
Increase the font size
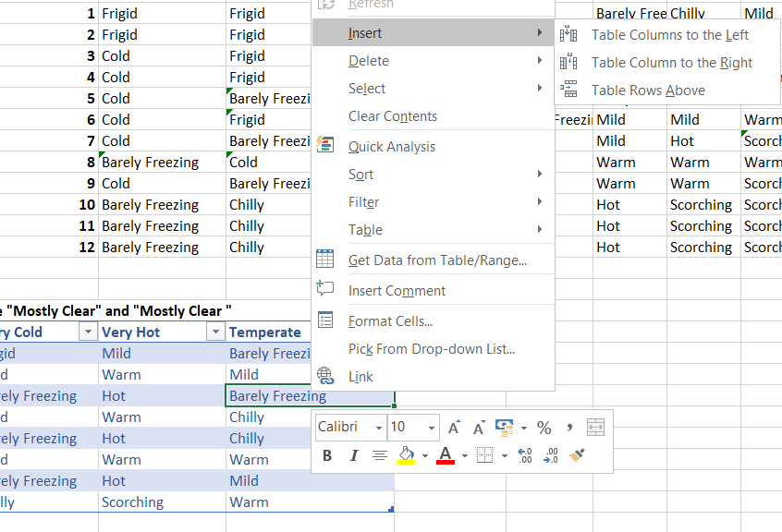pos(452,426)
